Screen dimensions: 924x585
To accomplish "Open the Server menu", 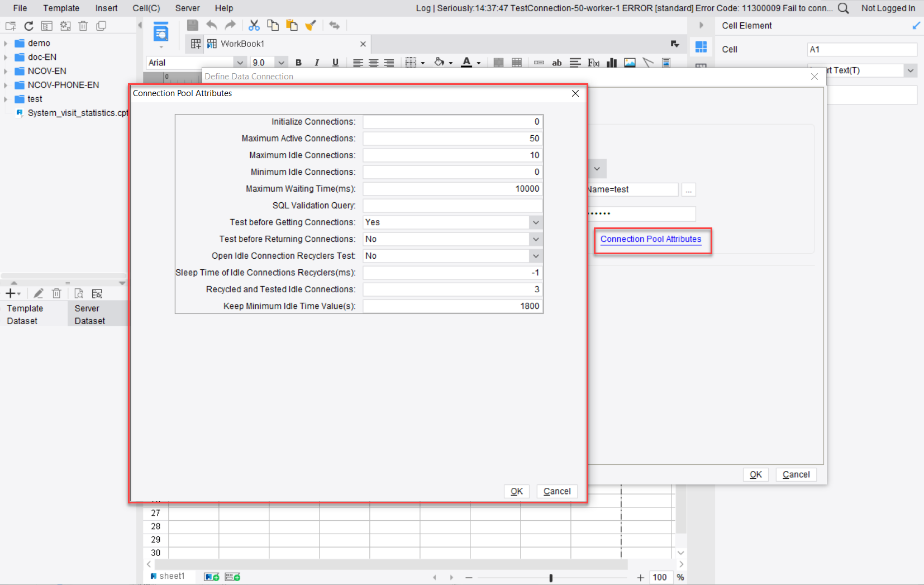I will click(x=187, y=8).
